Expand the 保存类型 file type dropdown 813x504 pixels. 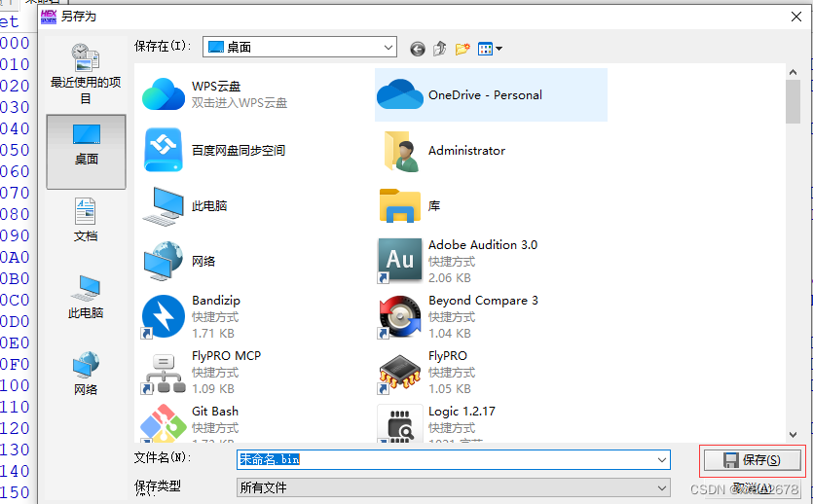pyautogui.click(x=662, y=487)
